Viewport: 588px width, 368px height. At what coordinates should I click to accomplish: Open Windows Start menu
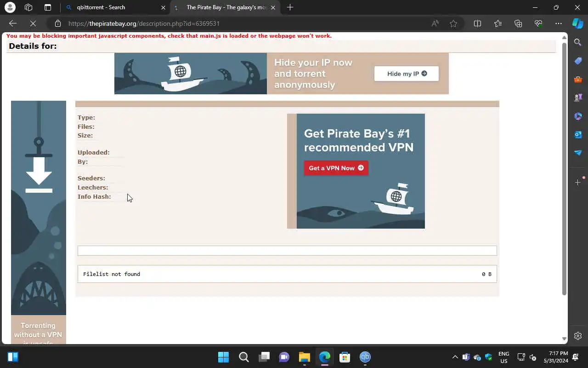click(x=223, y=357)
